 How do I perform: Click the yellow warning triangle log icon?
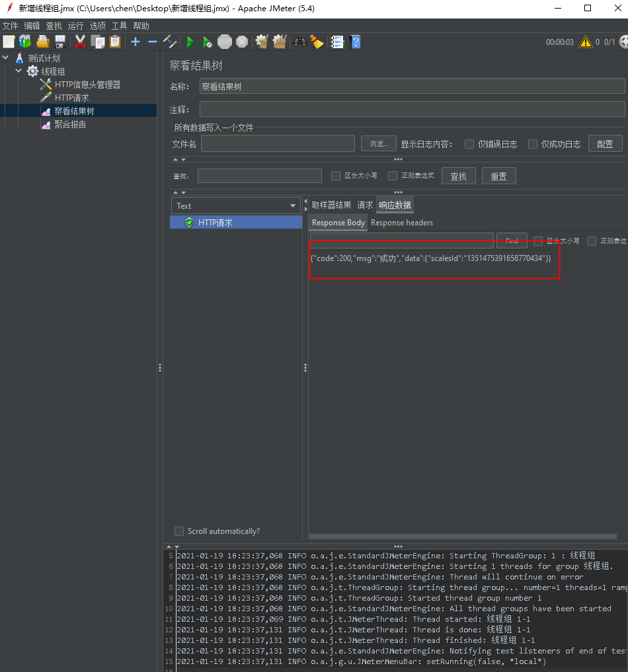[586, 42]
